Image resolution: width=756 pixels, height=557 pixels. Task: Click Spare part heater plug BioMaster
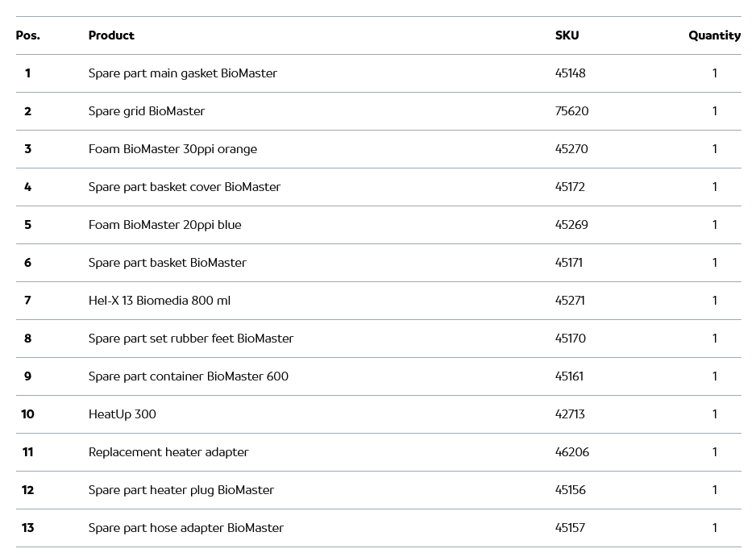181,490
